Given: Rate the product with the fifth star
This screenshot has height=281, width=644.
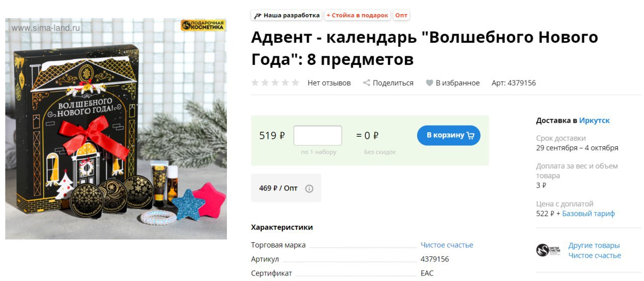Looking at the screenshot, I should tap(295, 83).
